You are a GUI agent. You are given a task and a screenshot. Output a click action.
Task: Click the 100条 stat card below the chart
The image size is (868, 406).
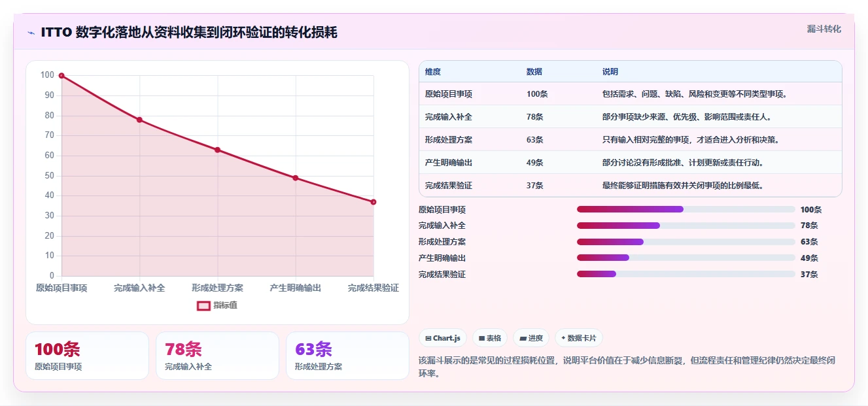(x=87, y=356)
